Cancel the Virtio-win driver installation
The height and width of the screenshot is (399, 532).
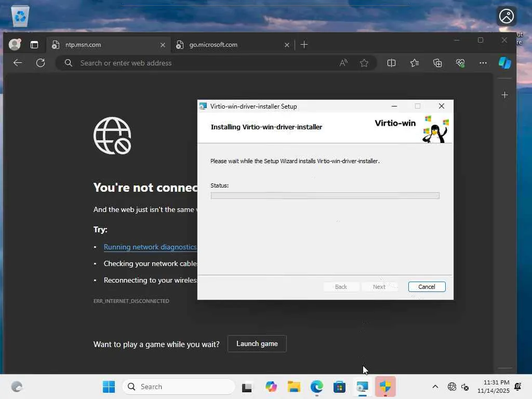[x=427, y=287]
